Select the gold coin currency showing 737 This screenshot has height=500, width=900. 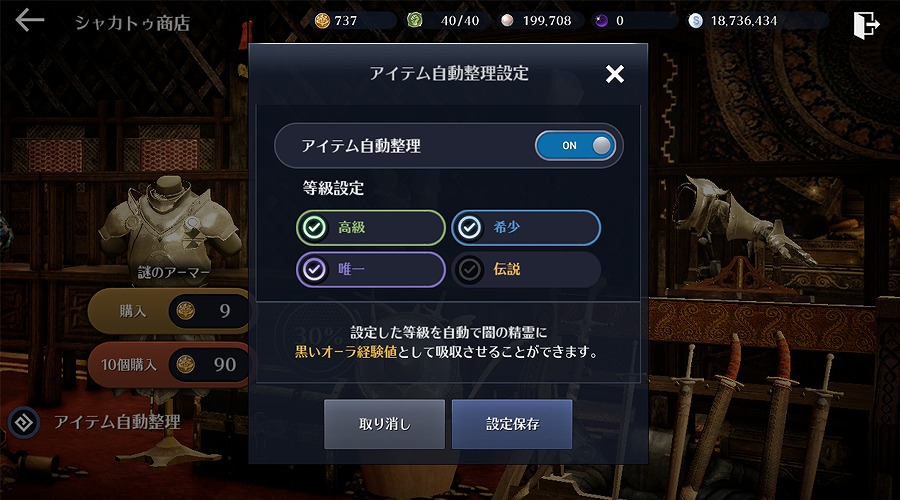coord(323,21)
